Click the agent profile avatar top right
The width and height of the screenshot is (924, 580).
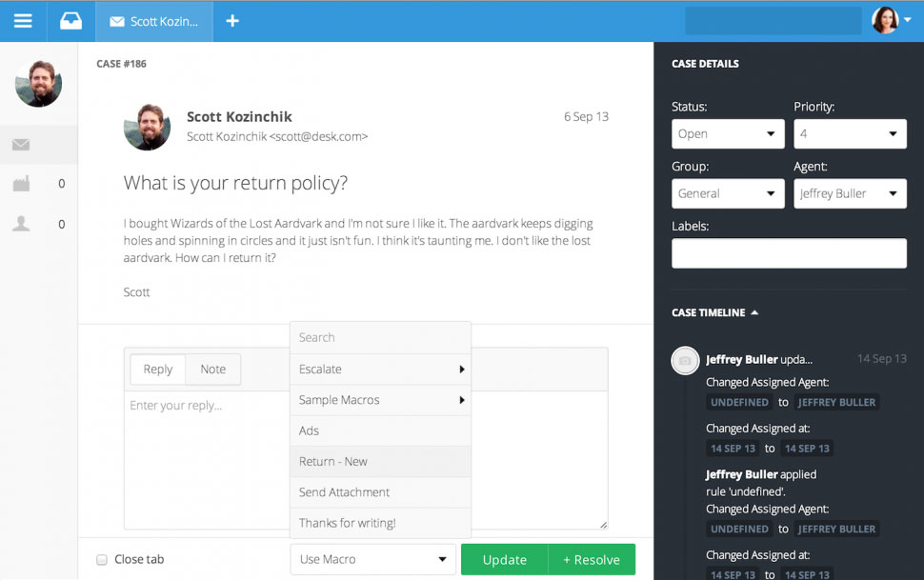point(886,20)
